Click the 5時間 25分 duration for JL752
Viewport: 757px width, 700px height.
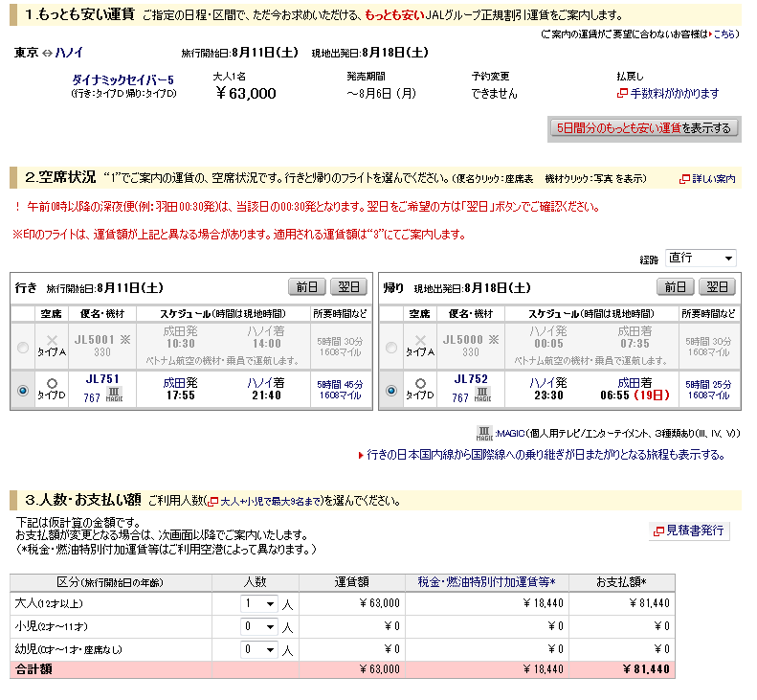pos(708,385)
